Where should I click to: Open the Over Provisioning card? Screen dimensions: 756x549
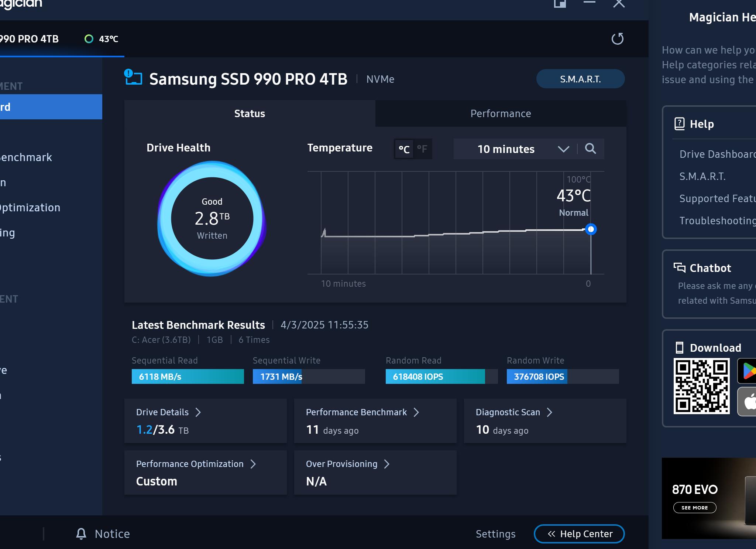point(375,473)
